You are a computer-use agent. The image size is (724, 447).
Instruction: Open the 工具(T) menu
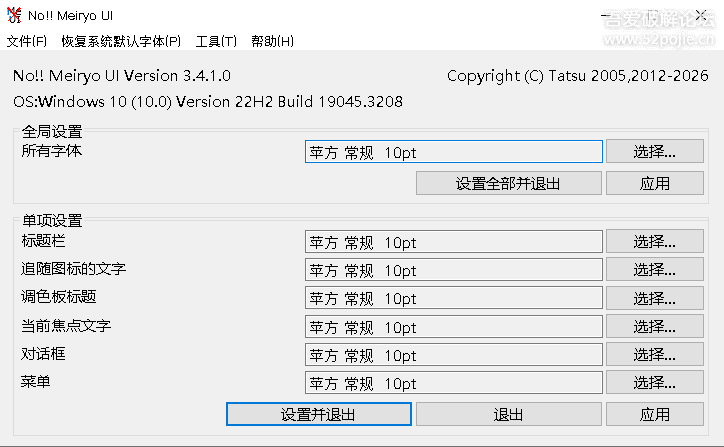tap(216, 42)
